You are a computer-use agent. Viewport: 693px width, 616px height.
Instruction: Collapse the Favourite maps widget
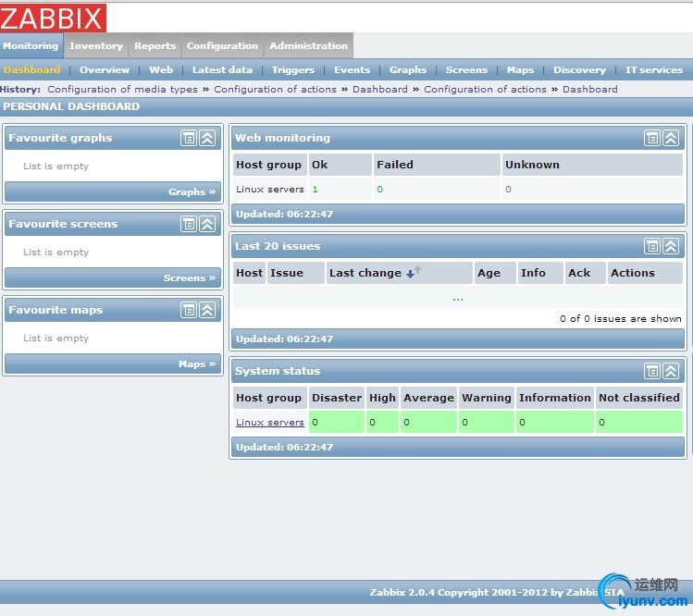(207, 310)
